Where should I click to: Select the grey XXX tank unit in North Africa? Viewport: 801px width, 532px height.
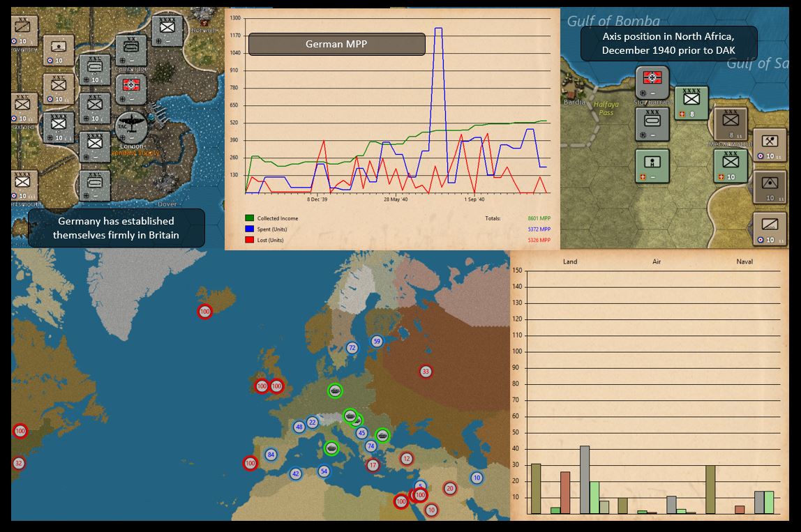pyautogui.click(x=652, y=124)
